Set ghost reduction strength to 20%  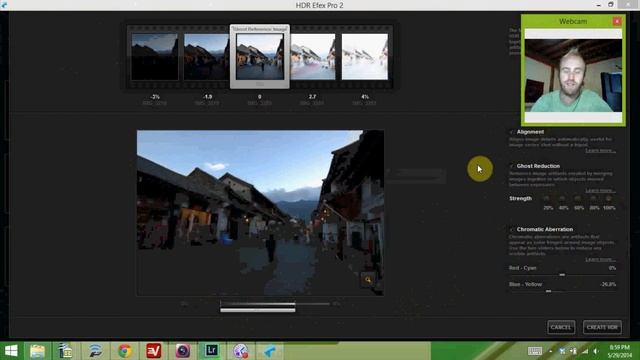[547, 198]
